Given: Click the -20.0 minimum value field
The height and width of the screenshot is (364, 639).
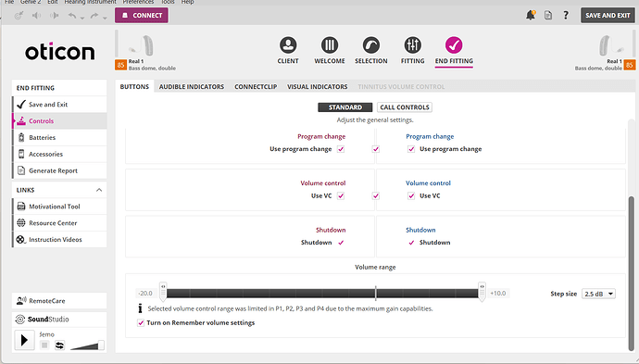Looking at the screenshot, I should coord(145,293).
